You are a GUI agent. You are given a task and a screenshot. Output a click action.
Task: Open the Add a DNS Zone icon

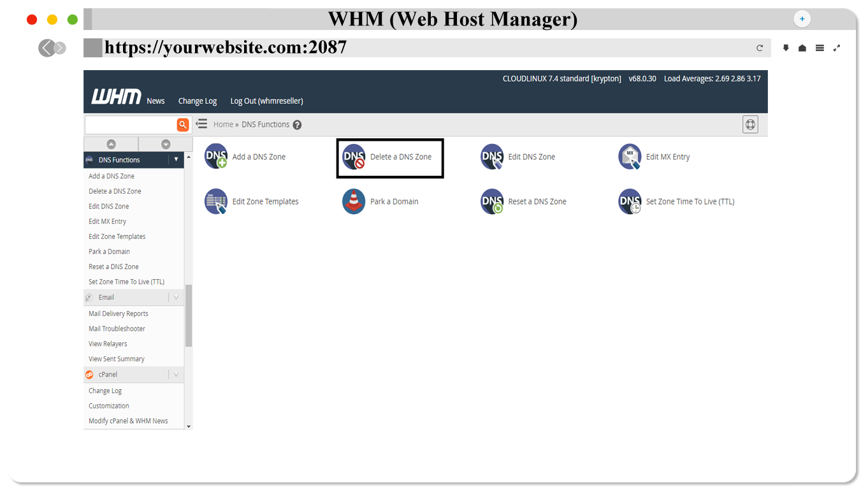[x=216, y=157]
